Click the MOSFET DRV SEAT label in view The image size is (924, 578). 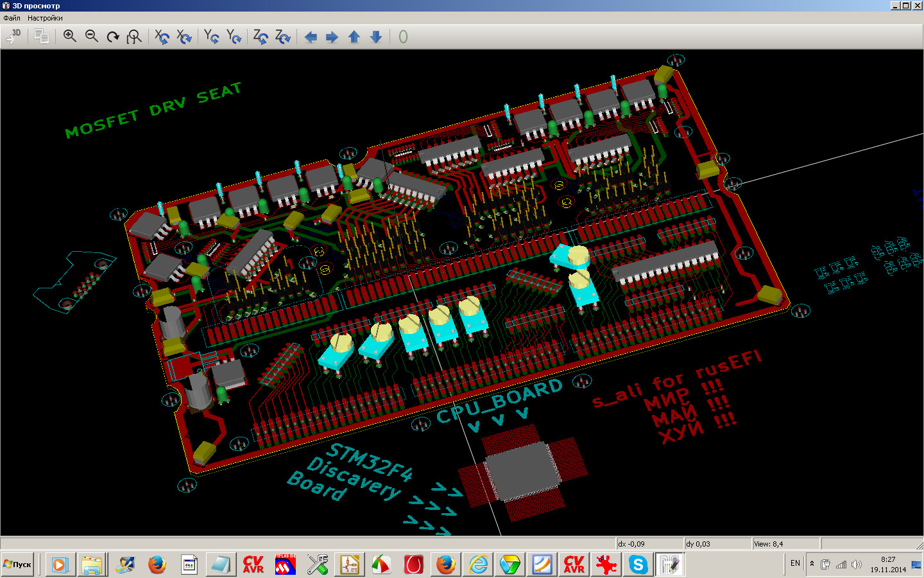pos(153,110)
